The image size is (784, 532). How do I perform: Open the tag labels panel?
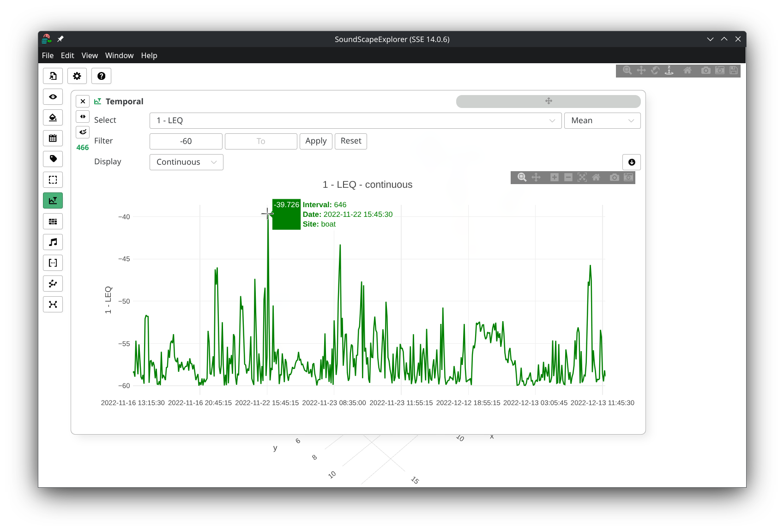pyautogui.click(x=53, y=159)
